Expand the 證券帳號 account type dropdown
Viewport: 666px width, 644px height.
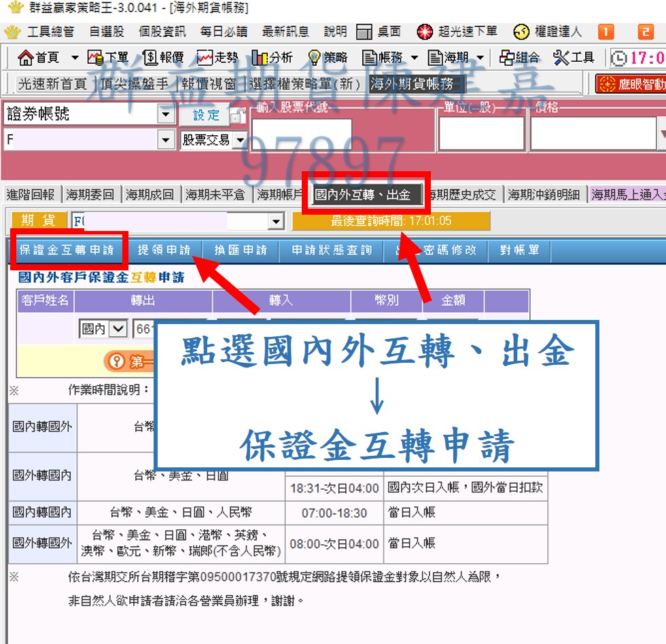click(x=166, y=113)
